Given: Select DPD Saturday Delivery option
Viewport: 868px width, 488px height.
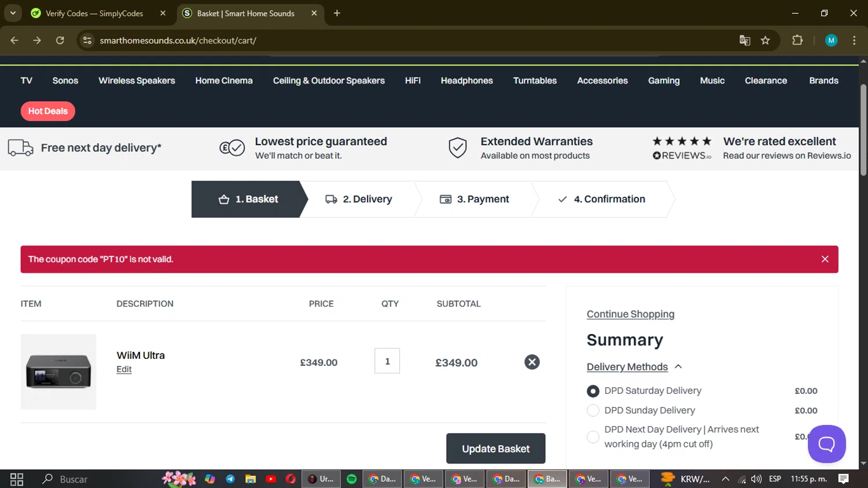Looking at the screenshot, I should (x=593, y=391).
